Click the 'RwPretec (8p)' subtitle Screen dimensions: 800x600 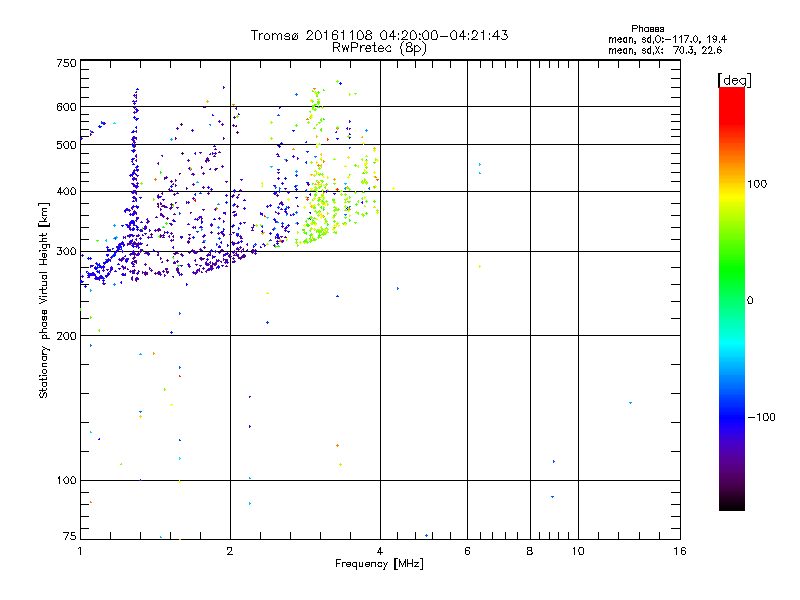pos(379,48)
